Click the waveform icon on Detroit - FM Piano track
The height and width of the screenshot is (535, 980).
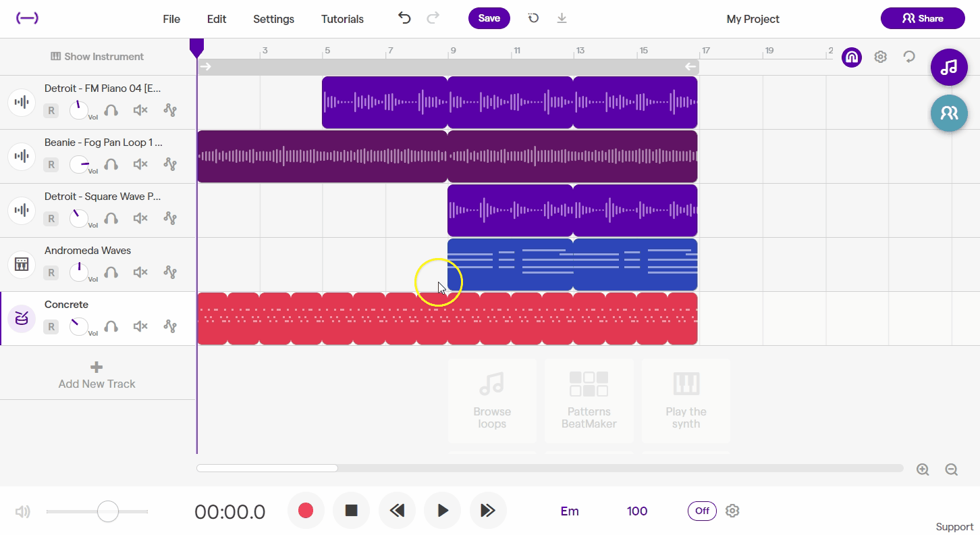click(21, 101)
